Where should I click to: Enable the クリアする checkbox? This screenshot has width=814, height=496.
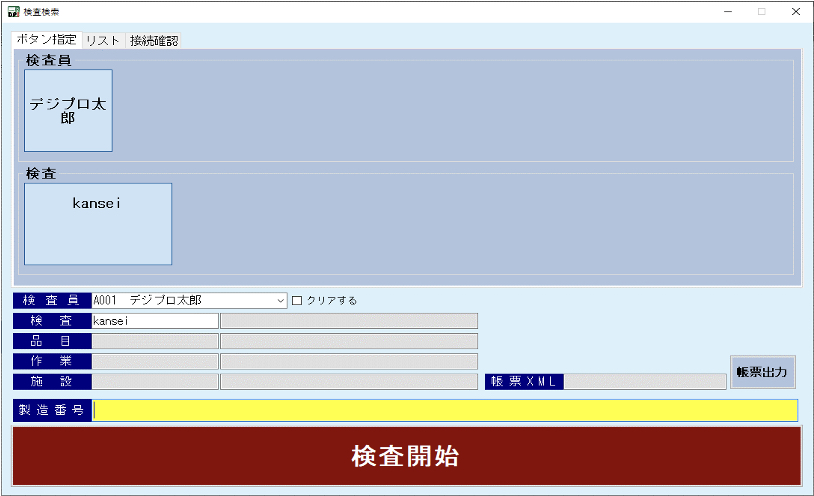297,300
